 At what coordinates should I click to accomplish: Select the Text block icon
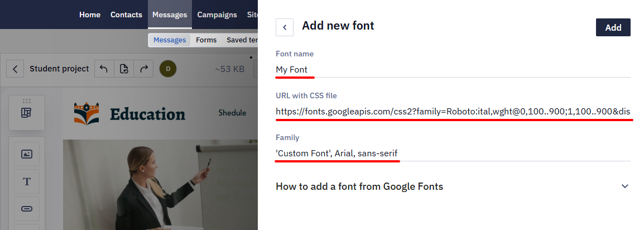point(27,181)
